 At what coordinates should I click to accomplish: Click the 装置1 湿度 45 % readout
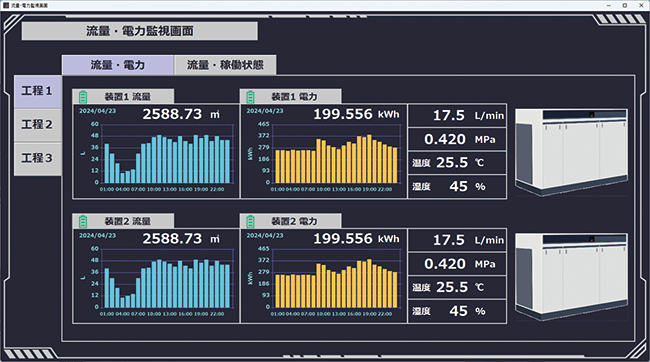click(457, 187)
